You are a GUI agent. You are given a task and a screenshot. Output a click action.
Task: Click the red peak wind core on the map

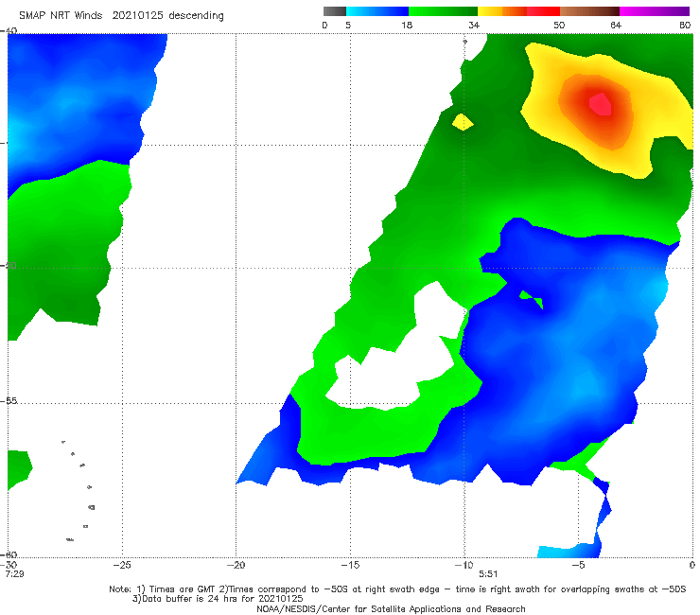(600, 104)
